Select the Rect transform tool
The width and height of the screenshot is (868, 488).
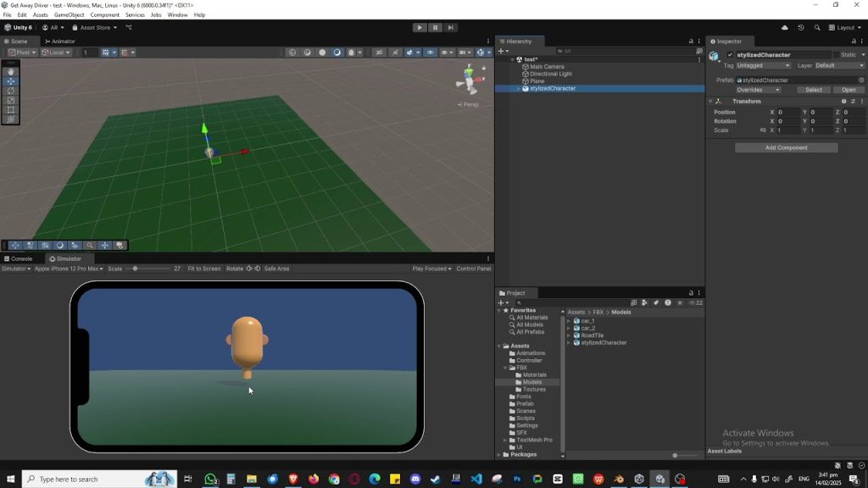(11, 110)
